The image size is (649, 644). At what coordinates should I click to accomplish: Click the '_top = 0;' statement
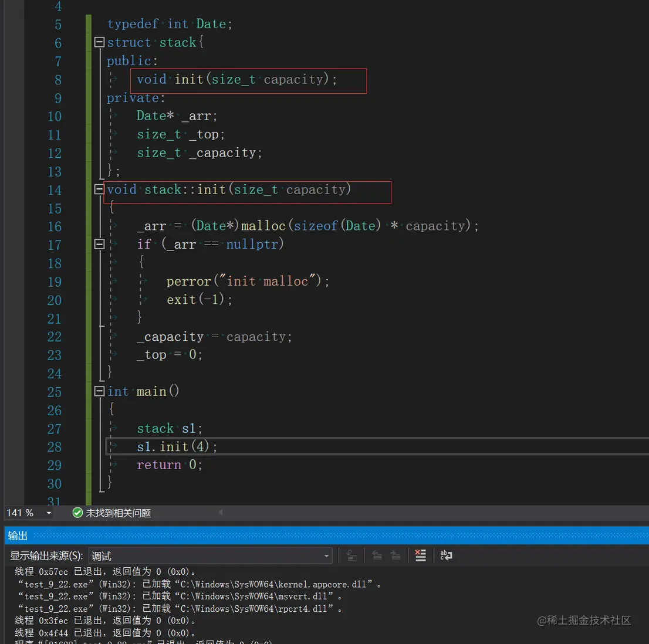click(x=170, y=355)
